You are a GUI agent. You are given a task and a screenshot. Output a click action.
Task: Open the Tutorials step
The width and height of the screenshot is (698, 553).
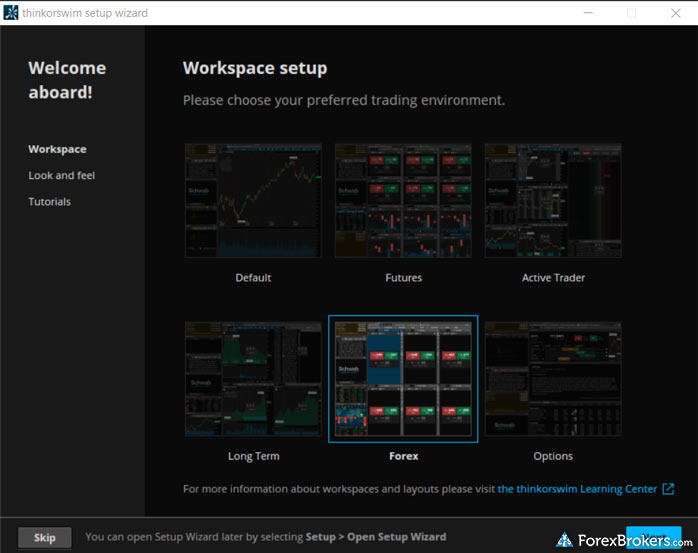click(49, 202)
